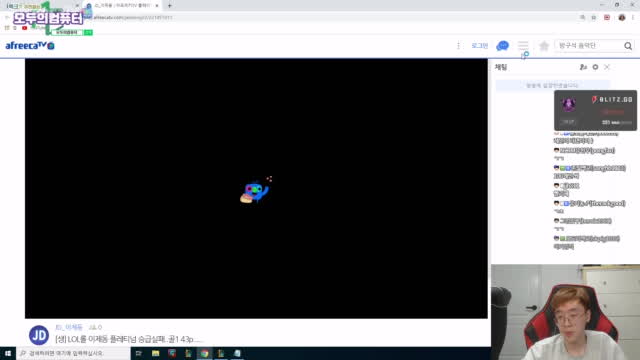Click the 로그인 login link

[x=480, y=46]
